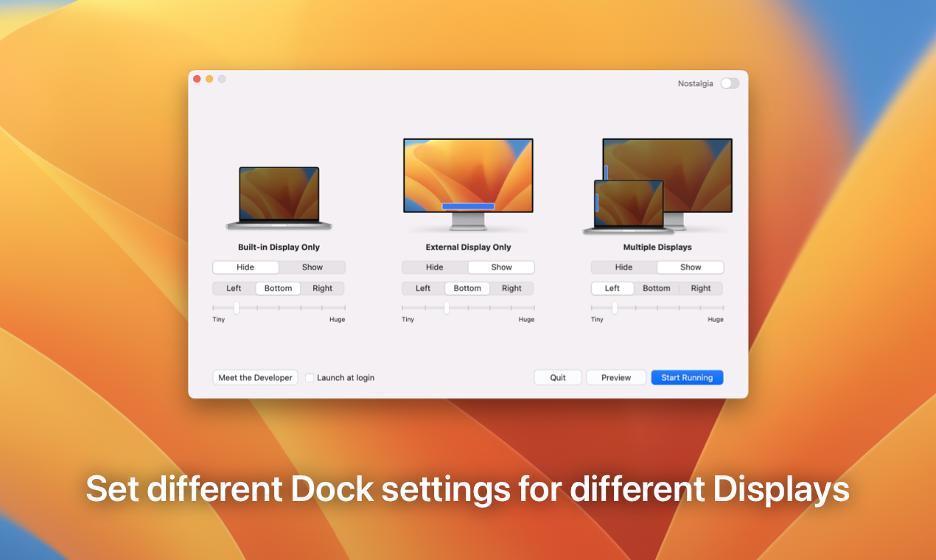Image resolution: width=936 pixels, height=560 pixels.
Task: Set External Display dock position to Bottom
Action: 467,288
